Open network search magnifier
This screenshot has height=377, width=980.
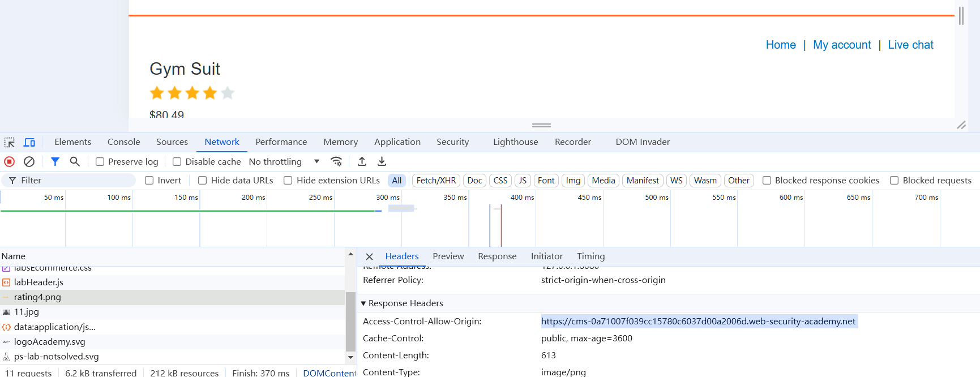tap(75, 162)
